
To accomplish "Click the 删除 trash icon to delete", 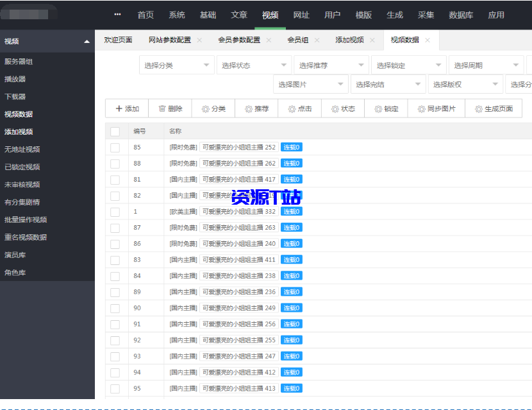I will point(163,108).
